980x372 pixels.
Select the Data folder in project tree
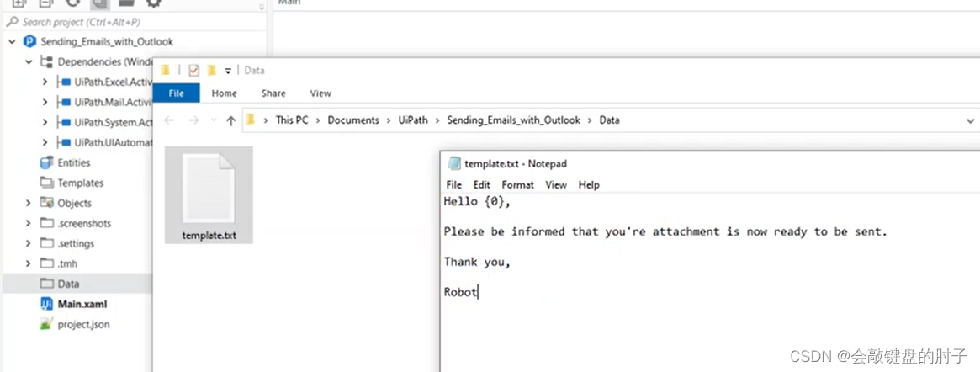[x=69, y=284]
